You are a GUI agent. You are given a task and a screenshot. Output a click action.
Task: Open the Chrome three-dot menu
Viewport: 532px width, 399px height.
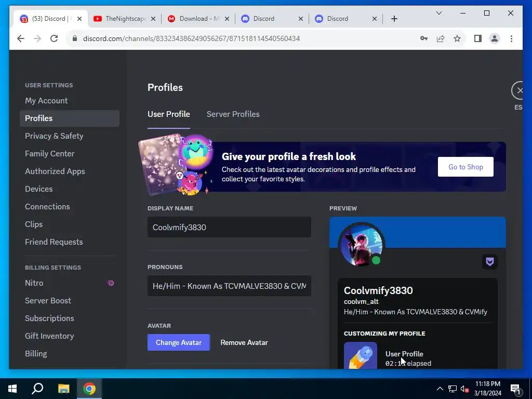click(x=511, y=38)
